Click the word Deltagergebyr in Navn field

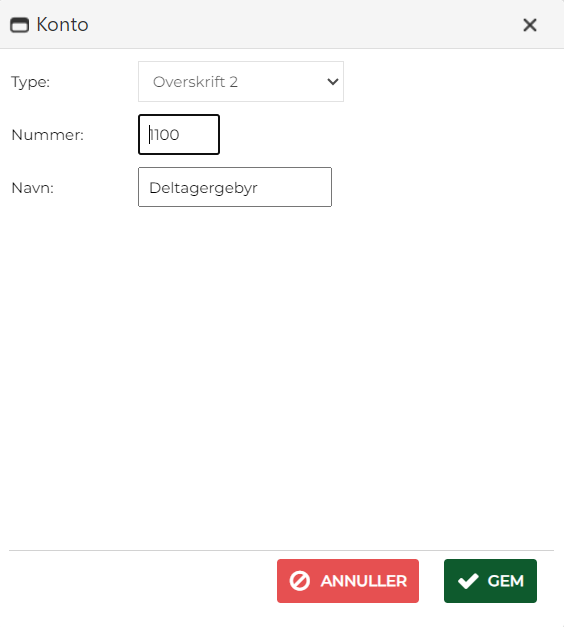[203, 188]
